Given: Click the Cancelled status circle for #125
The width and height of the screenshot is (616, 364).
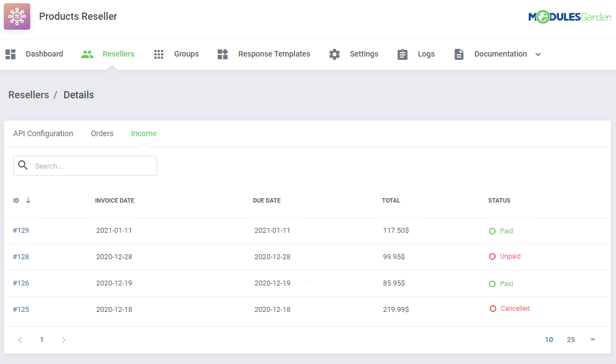Looking at the screenshot, I should click(x=493, y=309).
